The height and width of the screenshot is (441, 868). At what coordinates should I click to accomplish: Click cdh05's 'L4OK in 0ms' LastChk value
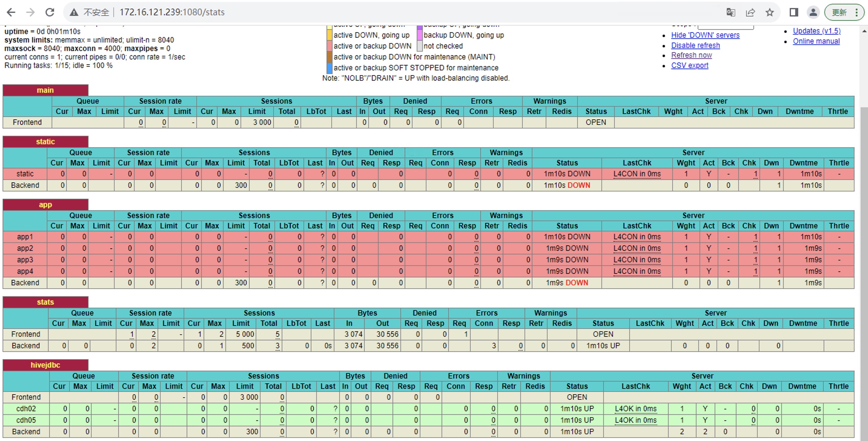coord(635,420)
